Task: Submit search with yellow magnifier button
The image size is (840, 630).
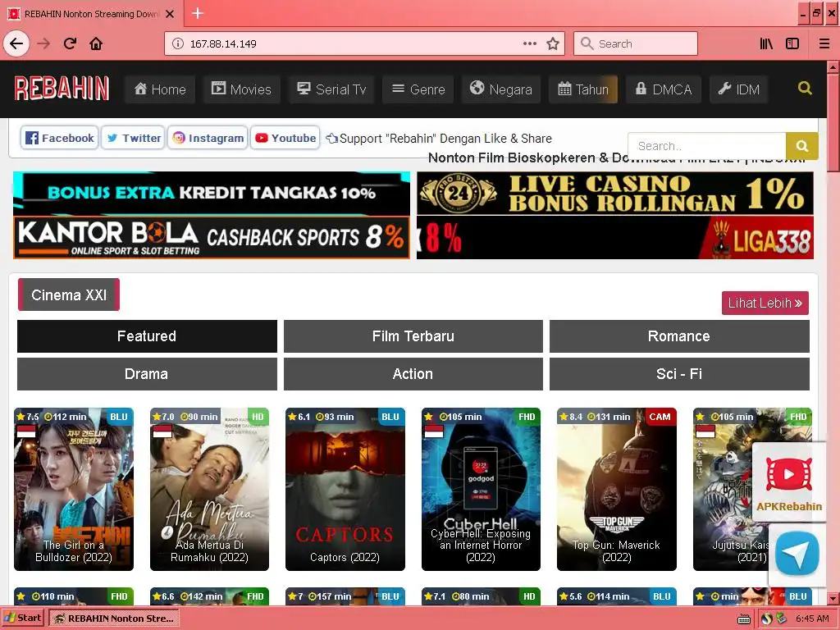Action: (x=802, y=146)
